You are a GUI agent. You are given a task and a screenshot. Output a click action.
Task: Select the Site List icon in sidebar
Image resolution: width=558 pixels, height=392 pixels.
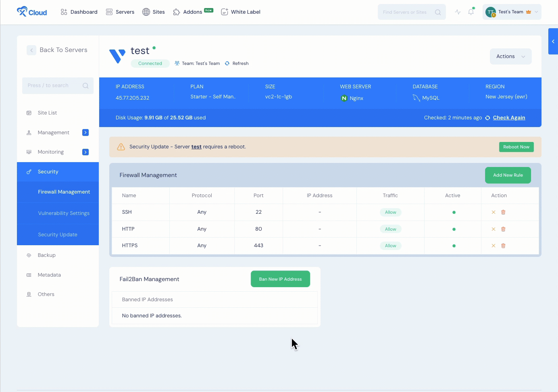click(x=29, y=113)
